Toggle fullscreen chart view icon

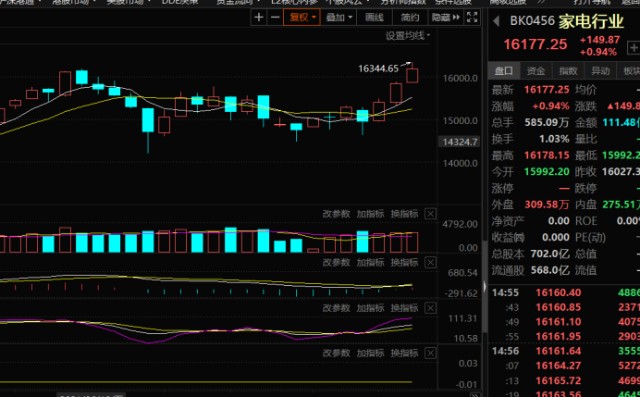[472, 17]
